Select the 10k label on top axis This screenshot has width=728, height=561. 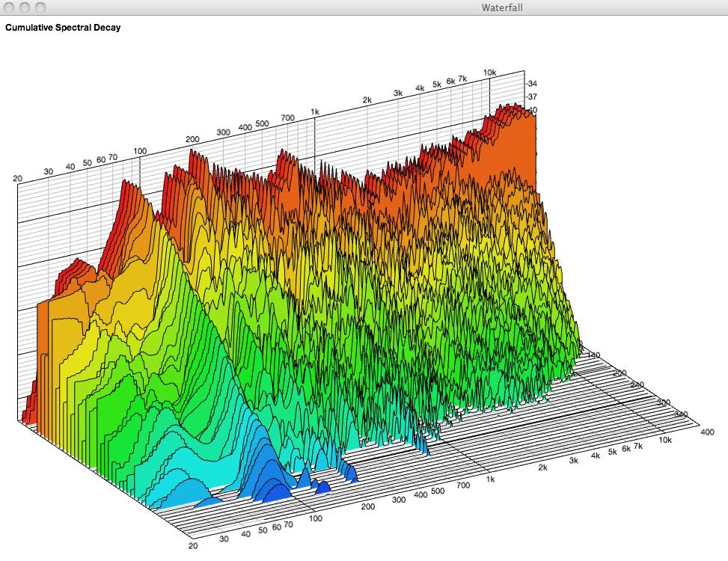click(x=489, y=72)
